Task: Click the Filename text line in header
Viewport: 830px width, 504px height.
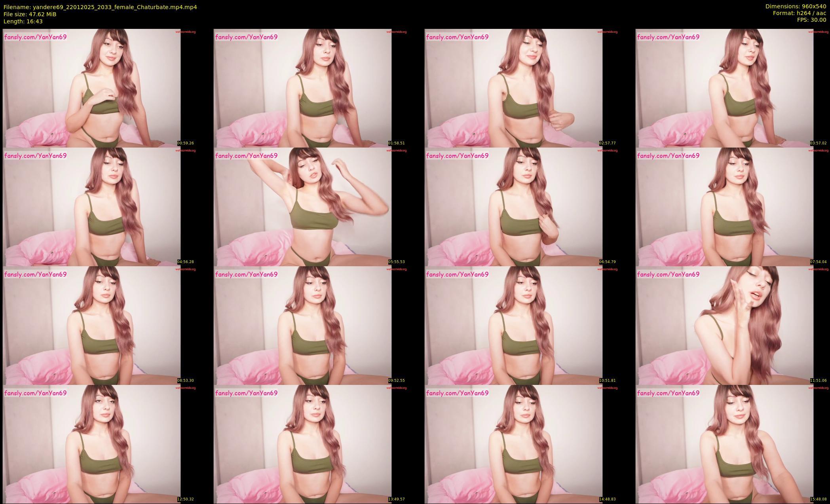Action: [100, 7]
